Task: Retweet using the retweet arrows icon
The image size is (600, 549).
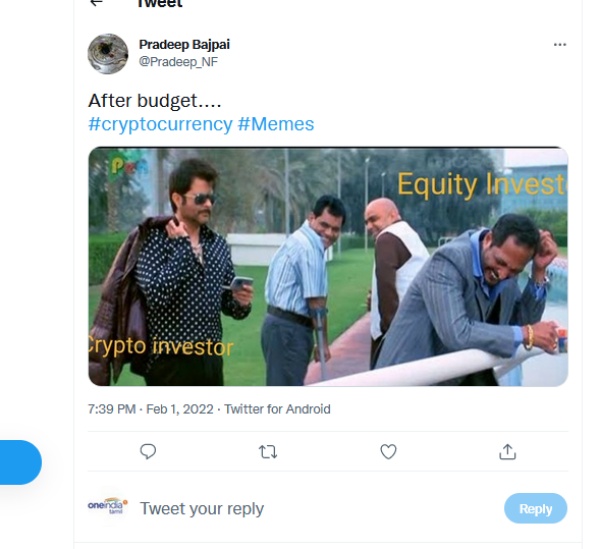Action: pos(268,452)
